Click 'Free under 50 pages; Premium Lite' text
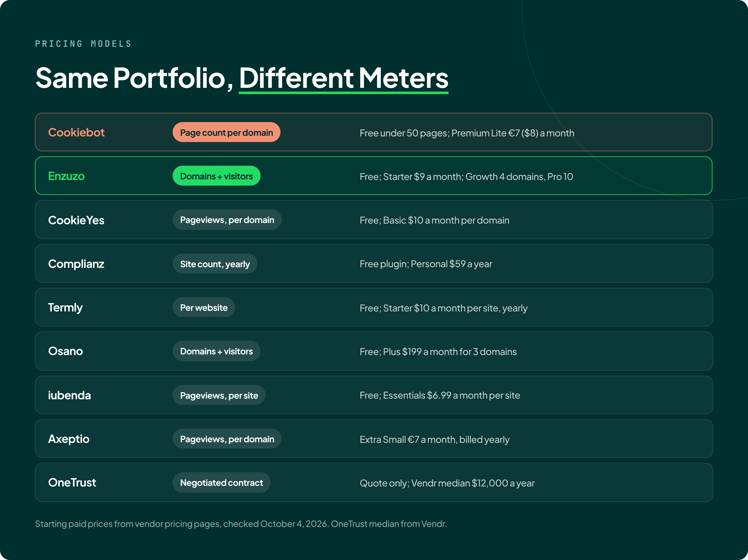This screenshot has height=560, width=748. tap(433, 133)
